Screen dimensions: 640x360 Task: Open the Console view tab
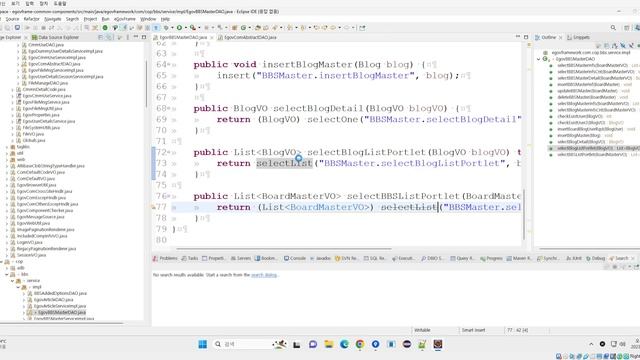tap(295, 258)
